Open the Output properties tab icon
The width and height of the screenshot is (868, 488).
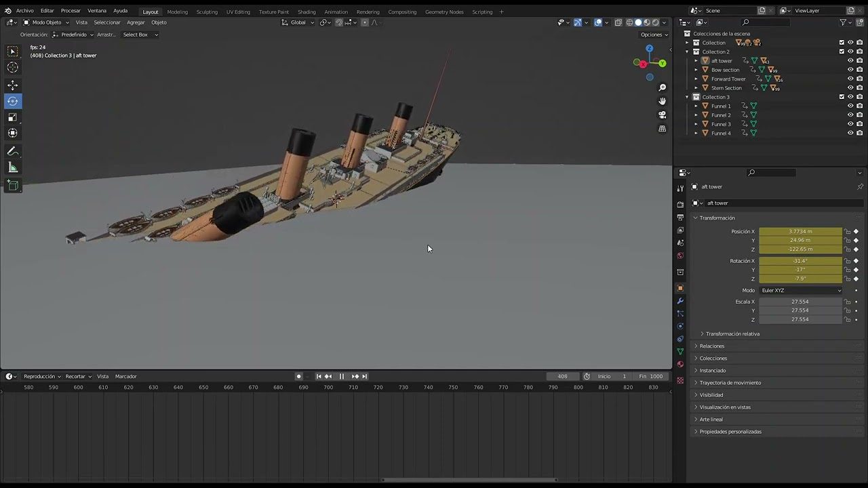click(680, 217)
